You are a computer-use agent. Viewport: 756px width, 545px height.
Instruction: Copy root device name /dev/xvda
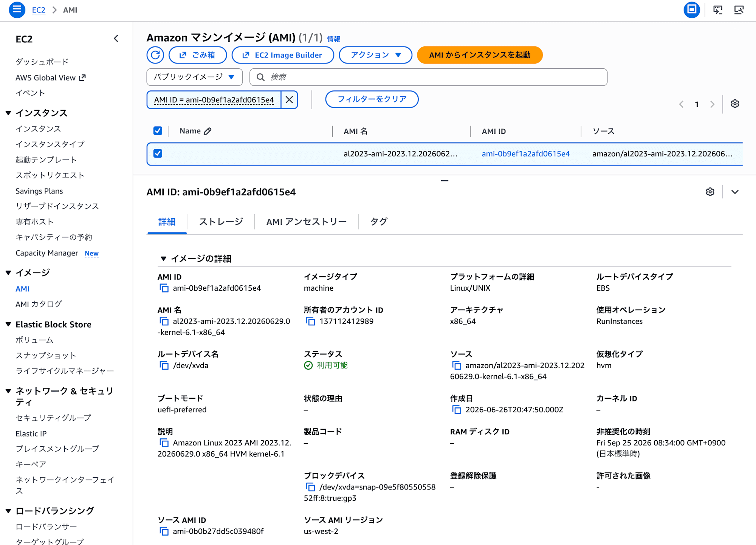click(164, 366)
